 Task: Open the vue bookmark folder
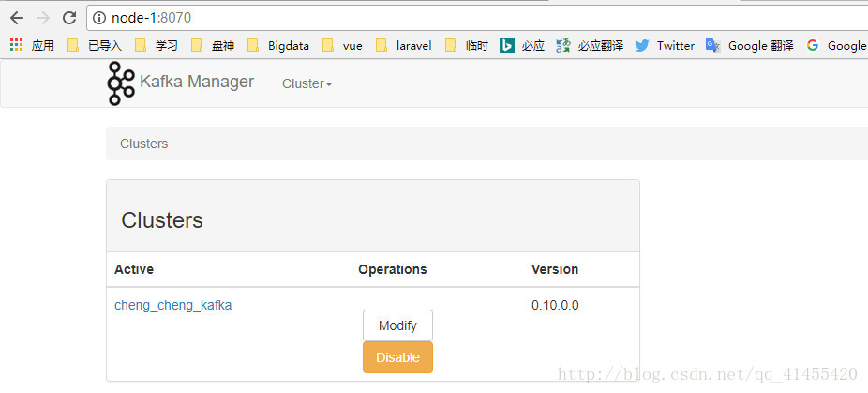343,45
